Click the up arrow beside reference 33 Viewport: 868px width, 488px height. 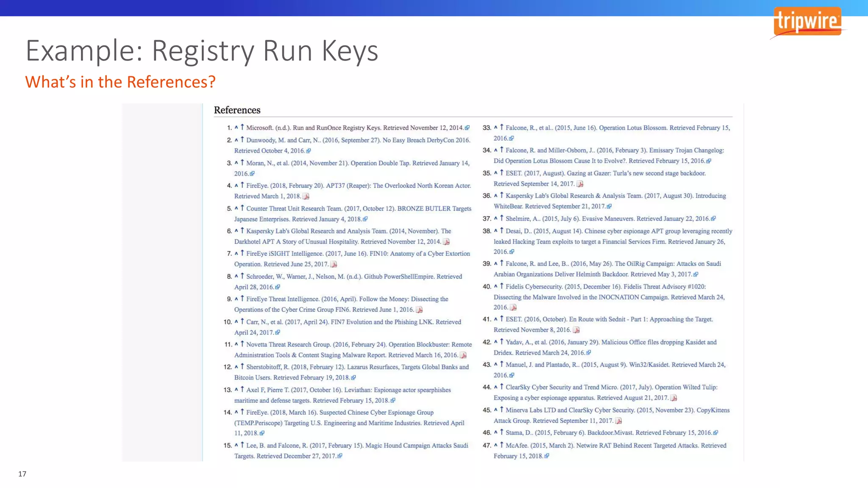pos(501,127)
